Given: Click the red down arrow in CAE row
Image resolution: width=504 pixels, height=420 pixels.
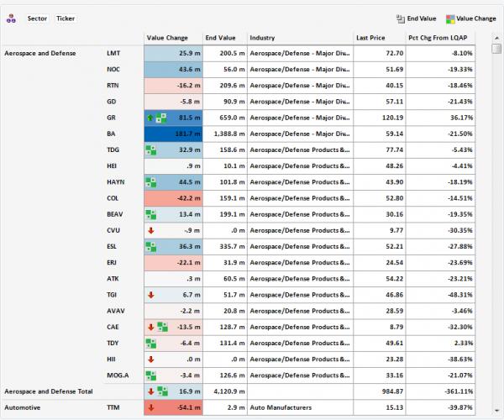Looking at the screenshot, I should click(x=150, y=327).
